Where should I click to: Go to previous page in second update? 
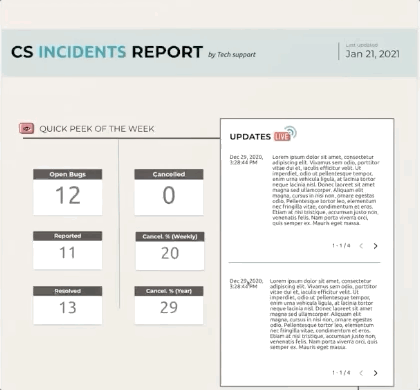click(x=361, y=373)
